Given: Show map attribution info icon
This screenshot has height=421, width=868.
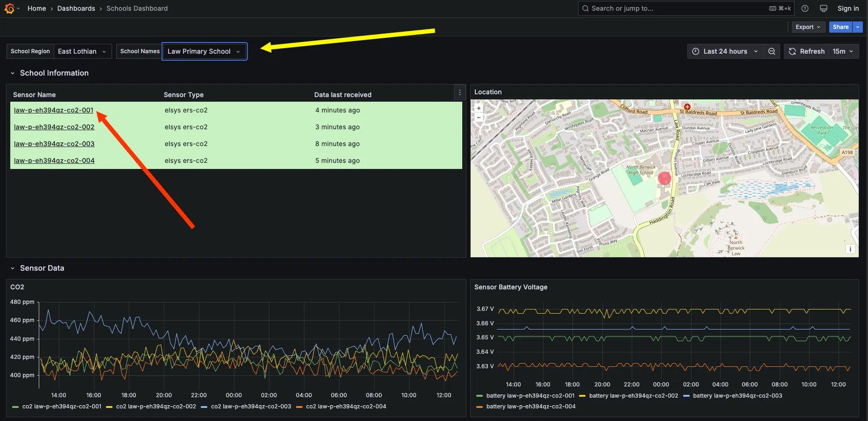Looking at the screenshot, I should pos(850,249).
